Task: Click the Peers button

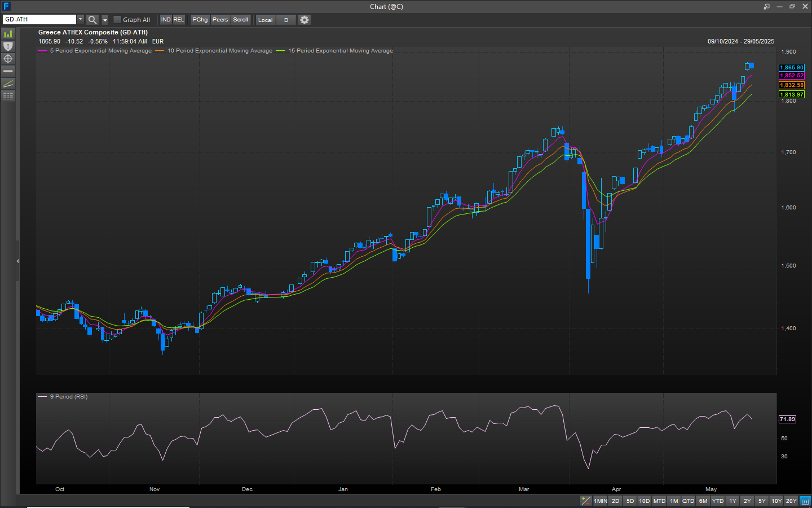Action: click(x=220, y=20)
